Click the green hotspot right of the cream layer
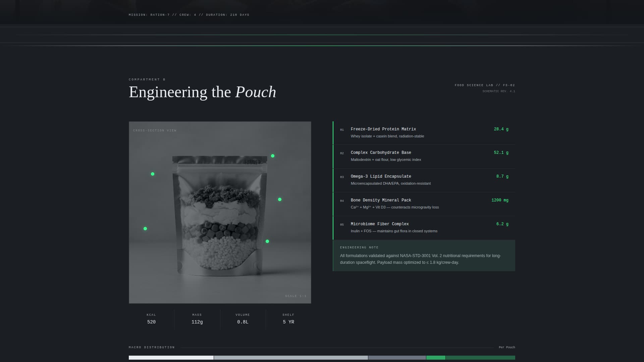Image resolution: width=644 pixels, height=362 pixels. [x=280, y=199]
